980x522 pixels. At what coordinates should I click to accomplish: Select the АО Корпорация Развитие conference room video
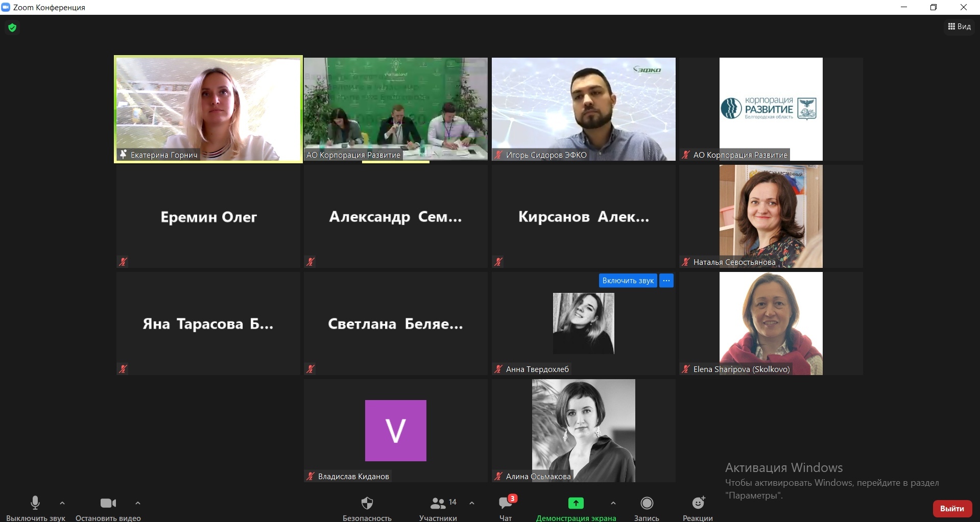tap(396, 109)
